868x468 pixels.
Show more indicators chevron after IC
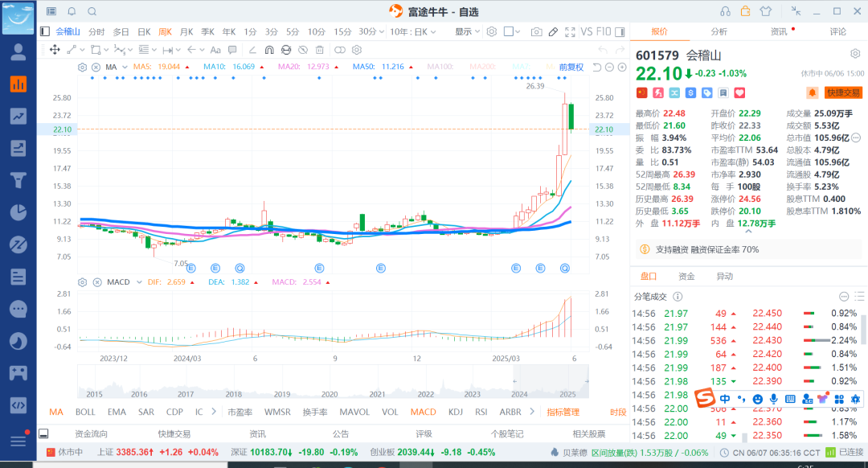(x=214, y=412)
